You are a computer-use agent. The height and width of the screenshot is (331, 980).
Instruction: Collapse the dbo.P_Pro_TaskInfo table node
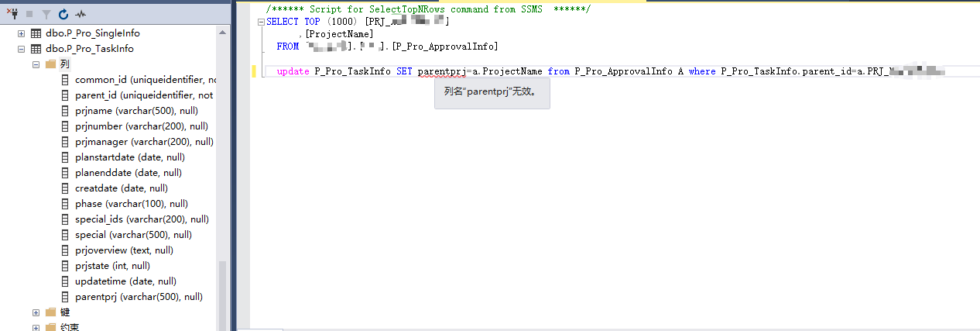pos(21,49)
